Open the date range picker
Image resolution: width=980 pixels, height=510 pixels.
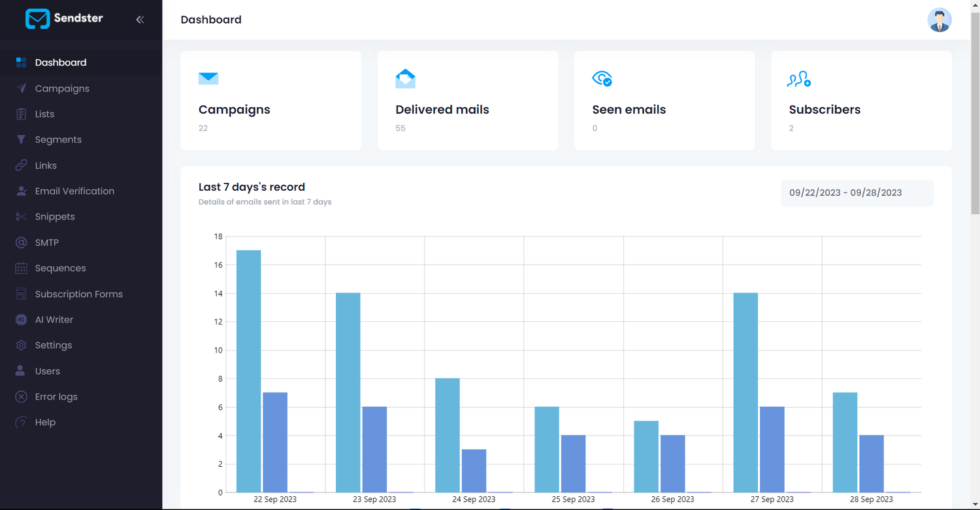click(857, 193)
